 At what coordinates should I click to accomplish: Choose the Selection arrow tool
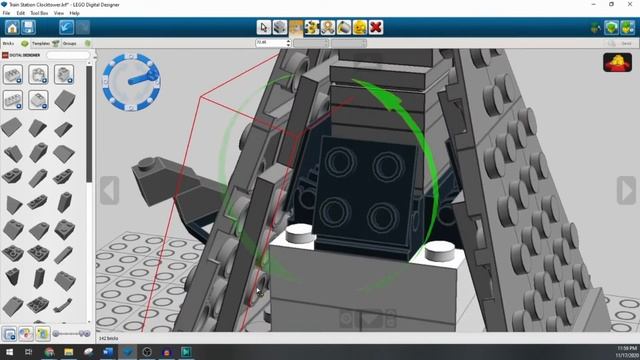(264, 27)
